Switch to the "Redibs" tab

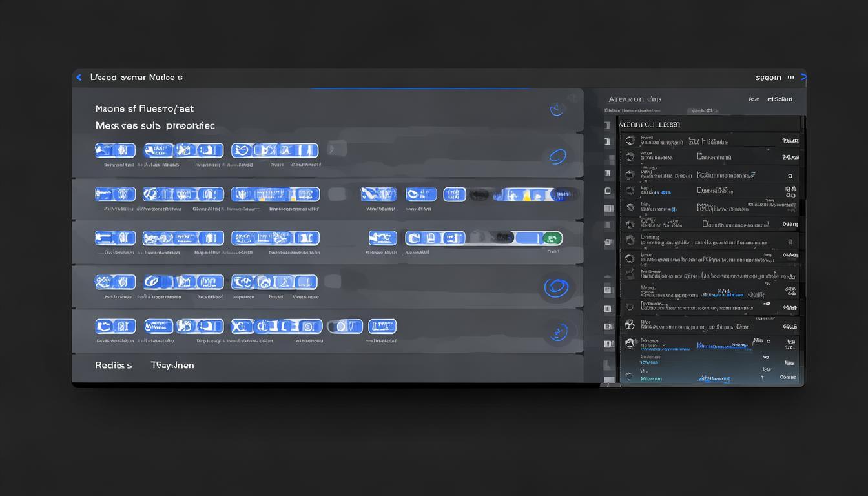coord(114,365)
